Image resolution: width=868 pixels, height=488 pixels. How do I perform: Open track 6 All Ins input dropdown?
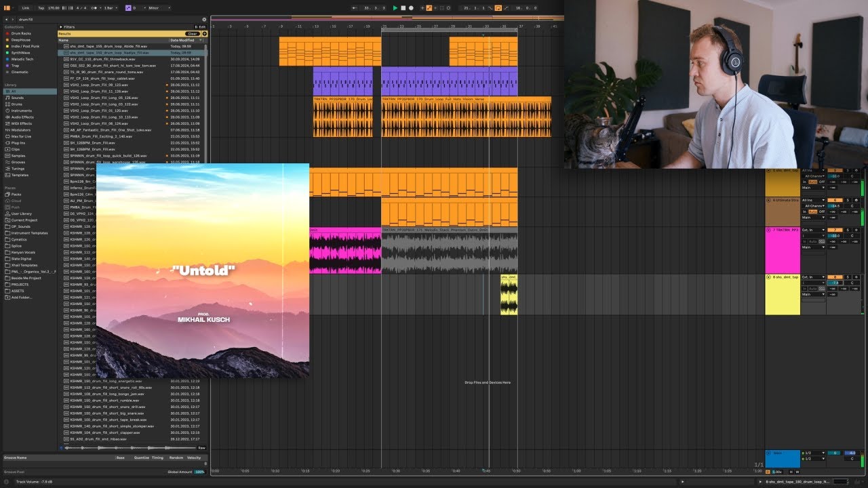click(813, 200)
